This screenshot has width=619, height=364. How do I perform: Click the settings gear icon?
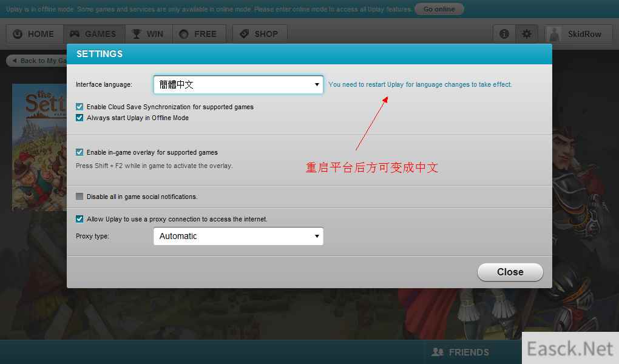[527, 34]
